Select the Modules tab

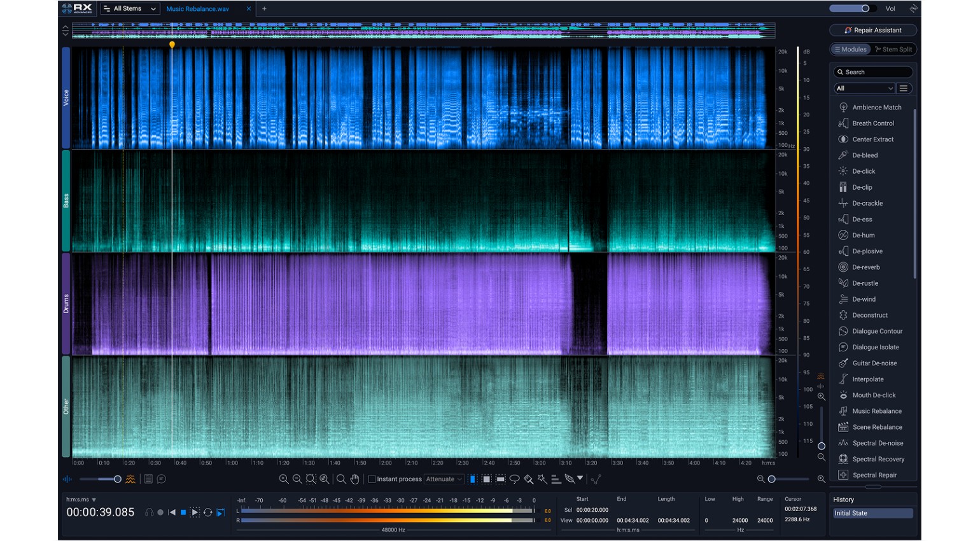point(851,49)
